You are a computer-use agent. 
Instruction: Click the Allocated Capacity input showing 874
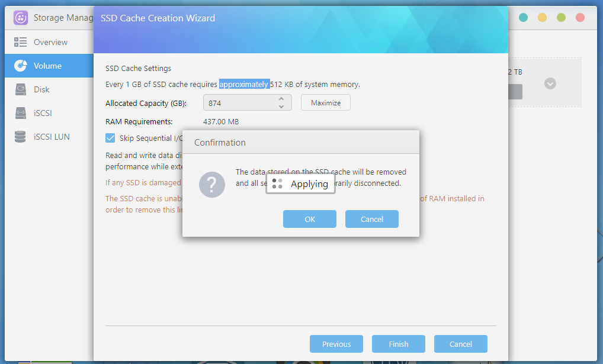(243, 102)
